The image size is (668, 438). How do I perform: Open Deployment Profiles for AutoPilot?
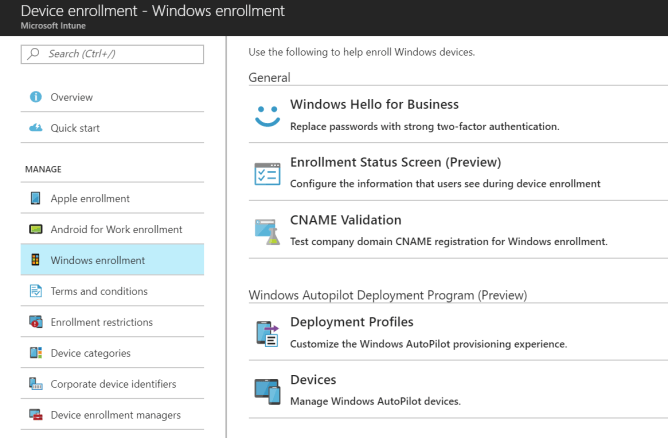click(x=351, y=322)
